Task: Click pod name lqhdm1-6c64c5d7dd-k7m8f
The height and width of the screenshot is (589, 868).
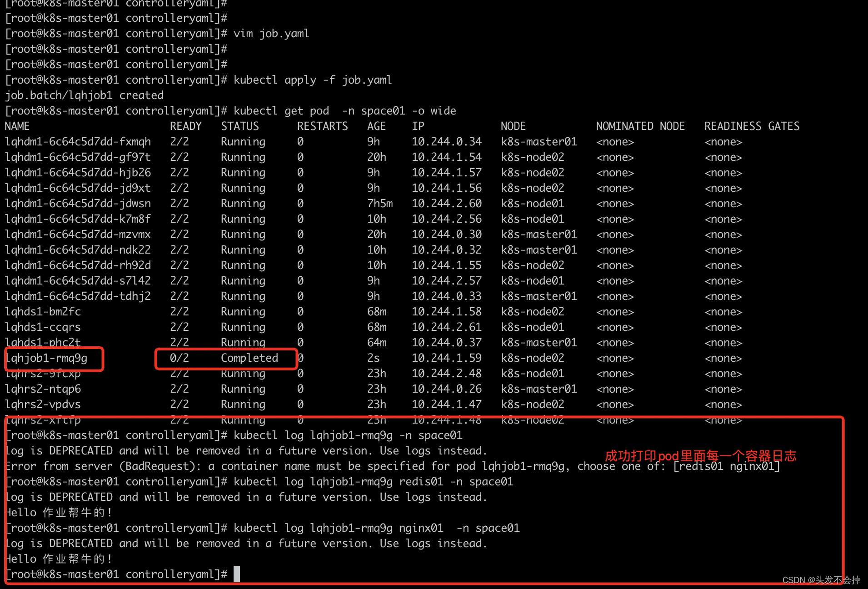Action: pyautogui.click(x=78, y=219)
